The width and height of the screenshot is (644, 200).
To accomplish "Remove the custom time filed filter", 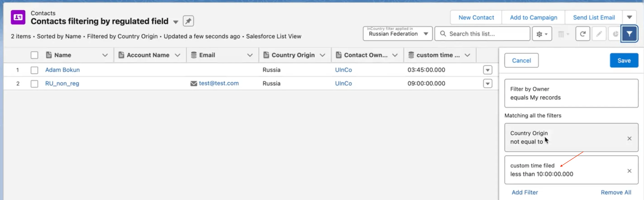I will pyautogui.click(x=629, y=171).
